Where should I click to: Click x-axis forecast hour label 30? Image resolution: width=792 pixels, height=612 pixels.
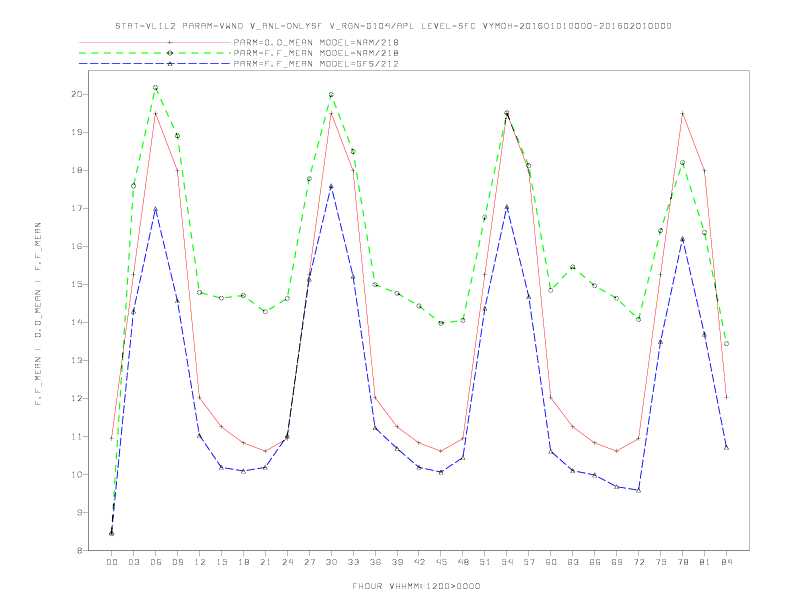(x=331, y=562)
